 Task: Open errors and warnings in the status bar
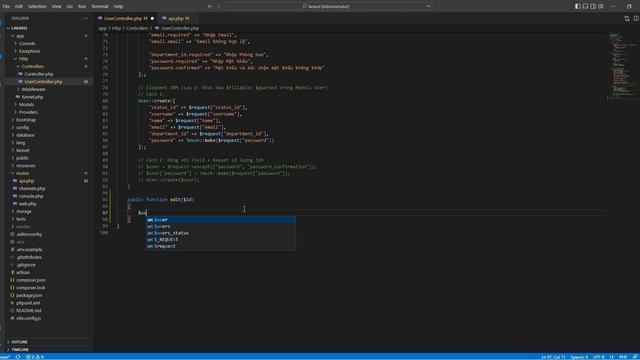pos(35,357)
